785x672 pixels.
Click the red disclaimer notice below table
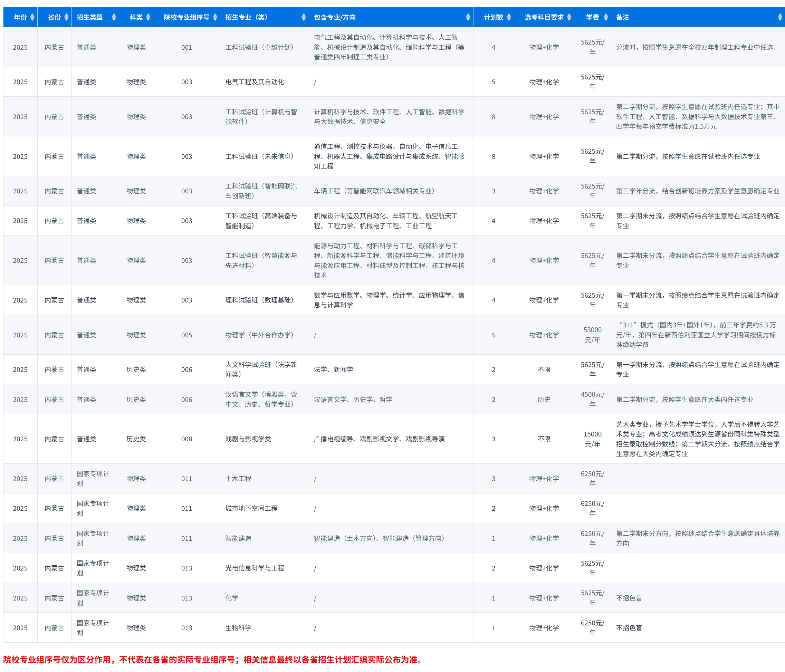click(x=214, y=660)
